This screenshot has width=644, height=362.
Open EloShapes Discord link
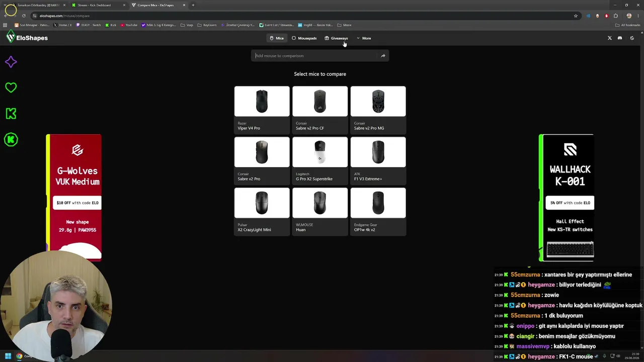click(620, 38)
